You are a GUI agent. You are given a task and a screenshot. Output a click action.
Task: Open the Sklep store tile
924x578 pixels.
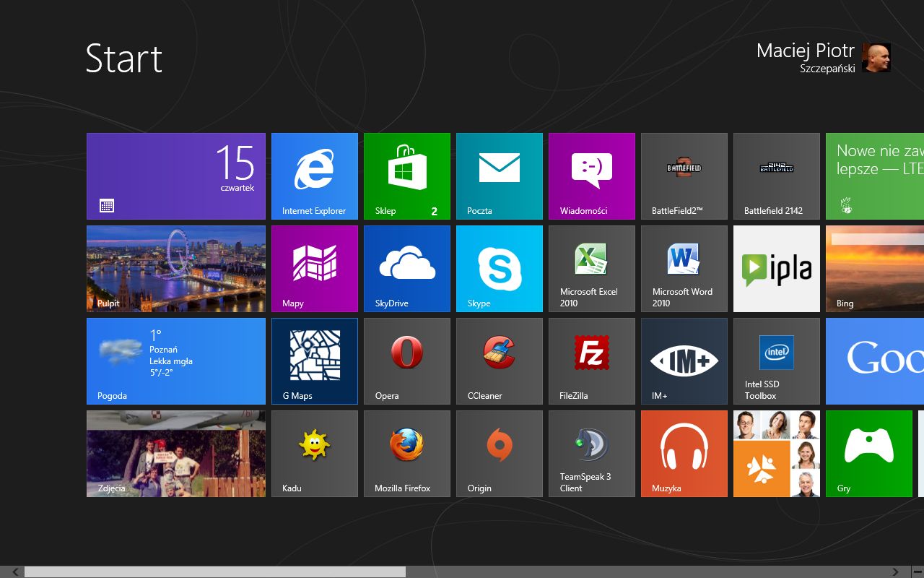407,176
